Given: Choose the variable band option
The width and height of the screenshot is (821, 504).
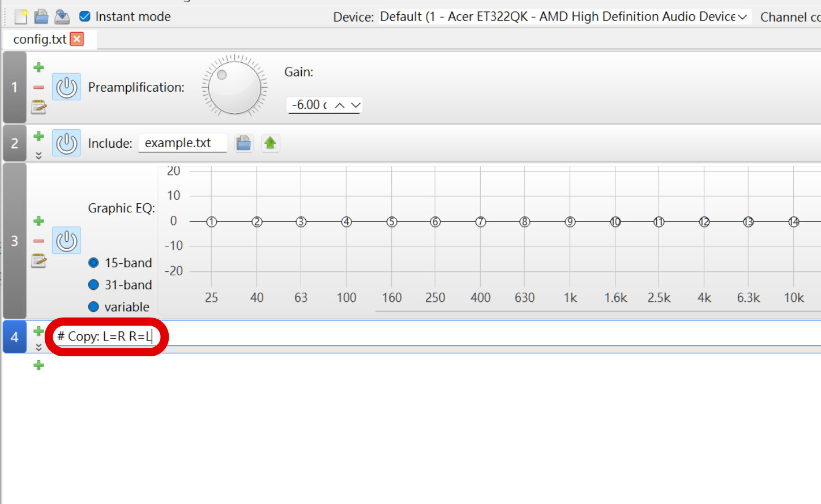Looking at the screenshot, I should click(94, 307).
